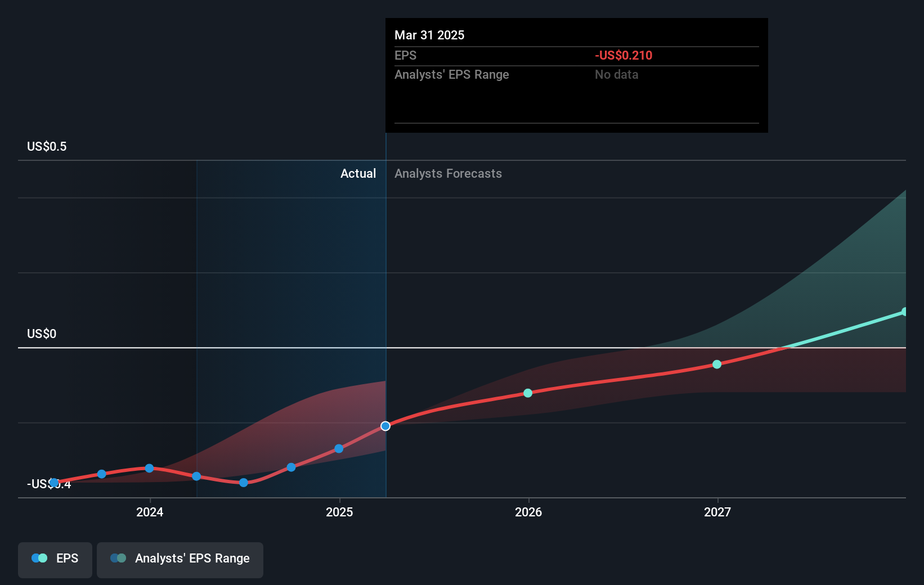
Task: Click the 'Analysts Forecasts' label
Action: 448,174
